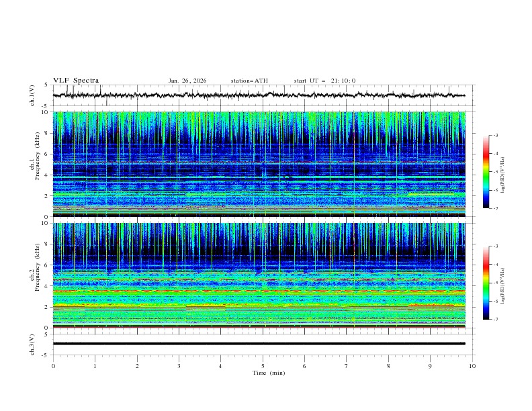Click inside the ch.1 spectrogram panel

coord(259,164)
